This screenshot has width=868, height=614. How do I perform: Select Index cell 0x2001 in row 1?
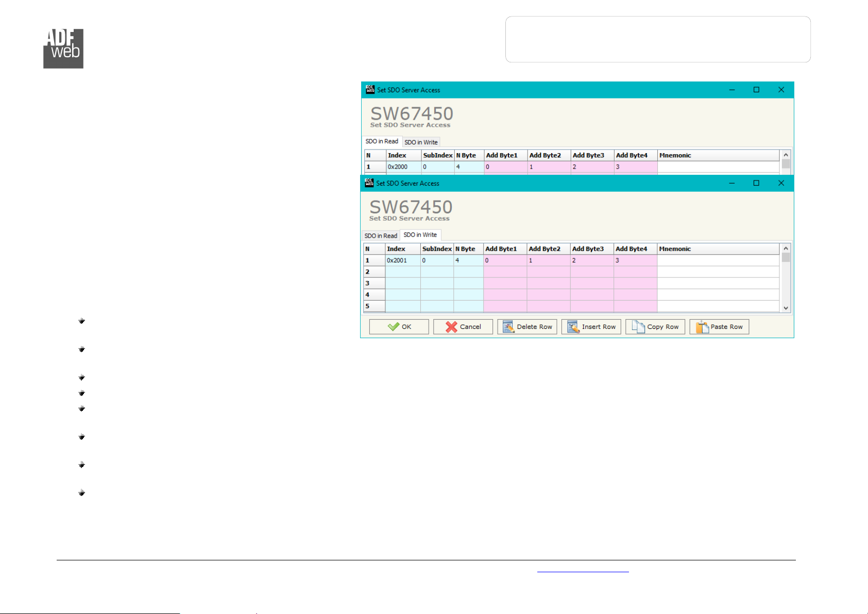(403, 260)
